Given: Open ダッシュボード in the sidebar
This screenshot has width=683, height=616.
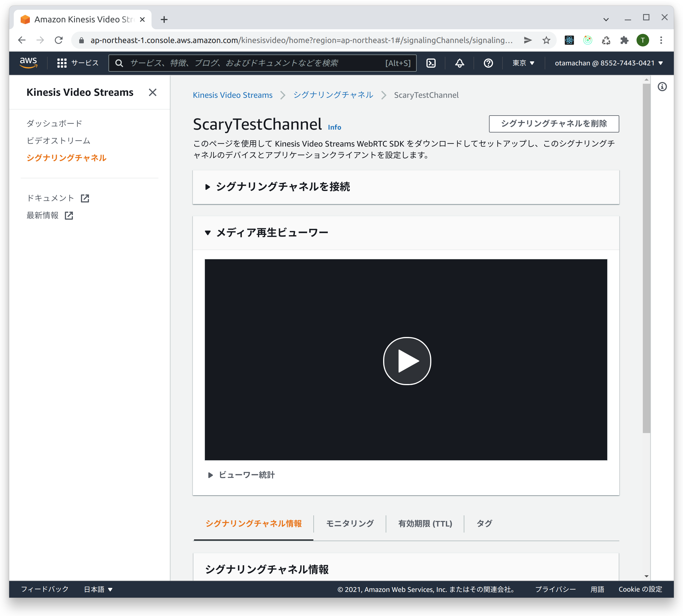Looking at the screenshot, I should click(55, 124).
